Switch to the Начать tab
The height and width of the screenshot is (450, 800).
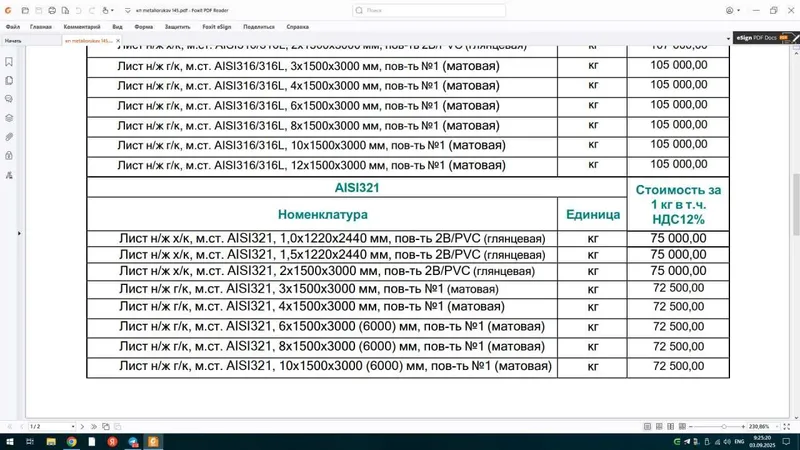point(13,40)
